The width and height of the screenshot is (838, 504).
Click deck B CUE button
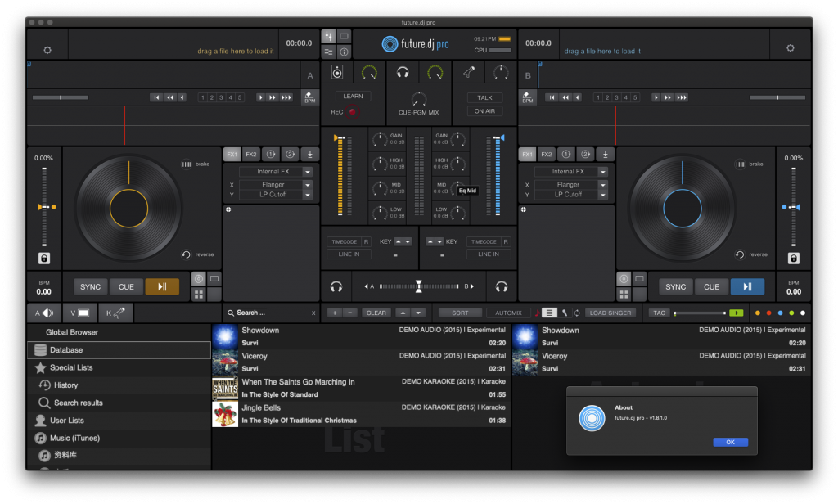pos(711,287)
